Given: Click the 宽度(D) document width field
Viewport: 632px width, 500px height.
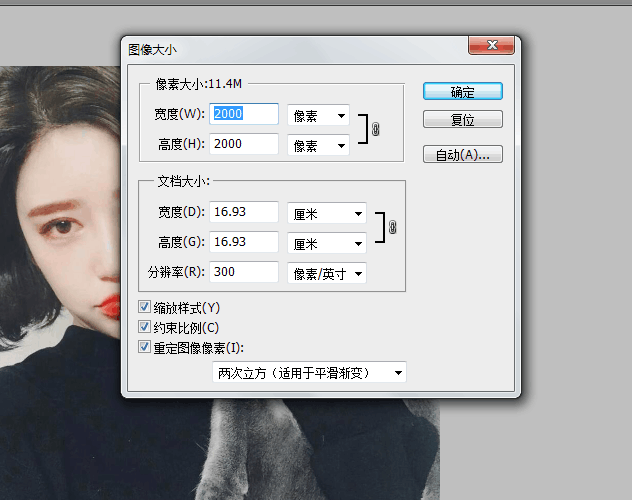Looking at the screenshot, I should coord(244,212).
